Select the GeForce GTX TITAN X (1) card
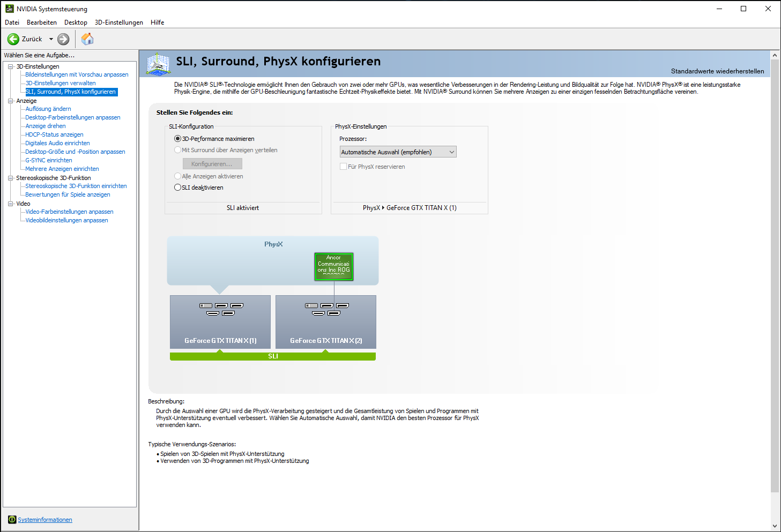Image resolution: width=781 pixels, height=532 pixels. point(220,322)
